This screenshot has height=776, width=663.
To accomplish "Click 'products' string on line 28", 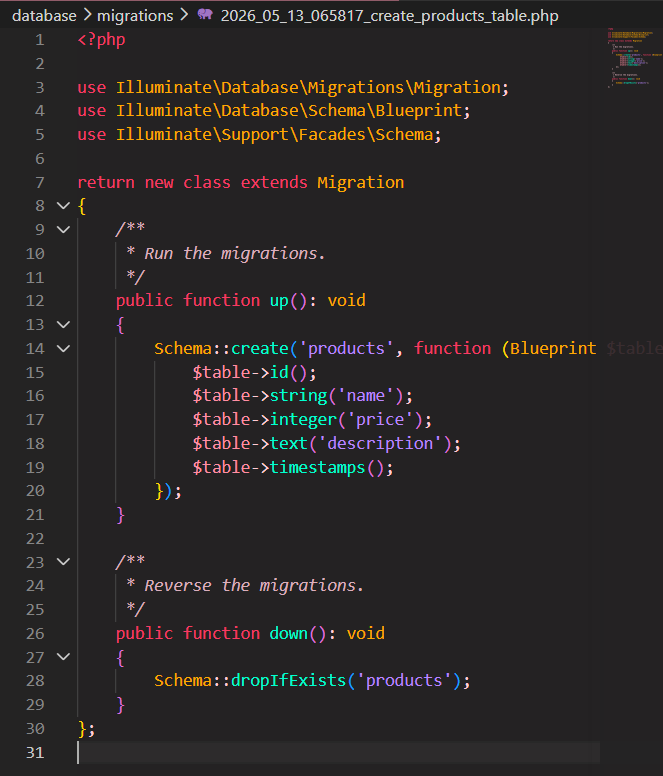I will pyautogui.click(x=404, y=680).
